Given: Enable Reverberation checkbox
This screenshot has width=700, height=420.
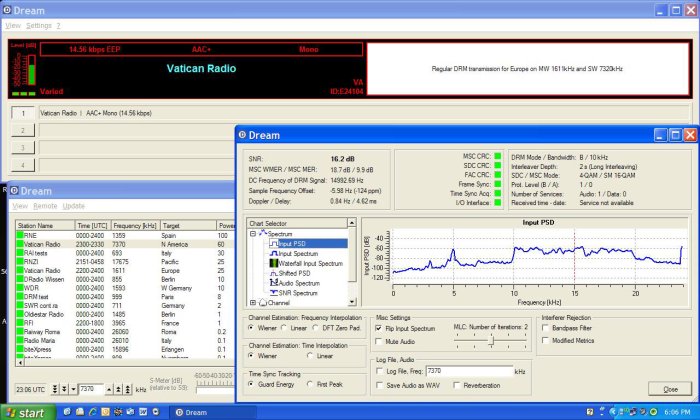Looking at the screenshot, I should 457,385.
